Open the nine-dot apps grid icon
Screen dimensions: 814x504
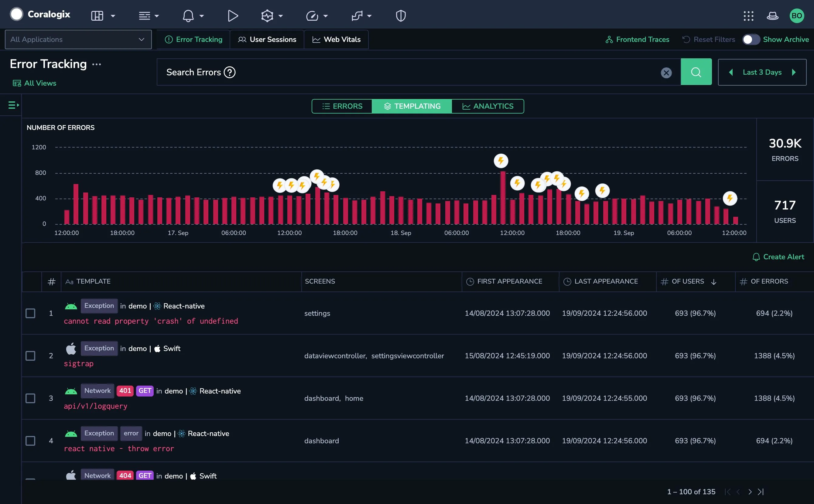point(748,16)
